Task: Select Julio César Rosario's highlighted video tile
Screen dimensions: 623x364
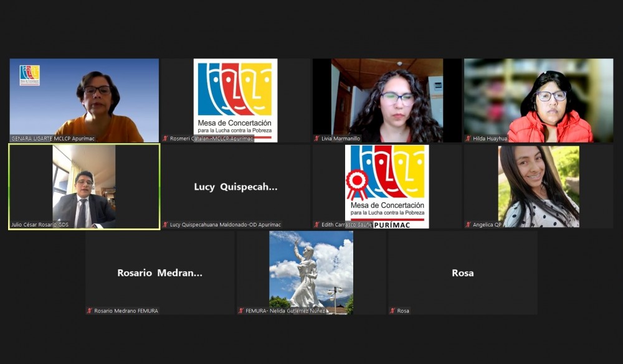Action: tap(84, 187)
